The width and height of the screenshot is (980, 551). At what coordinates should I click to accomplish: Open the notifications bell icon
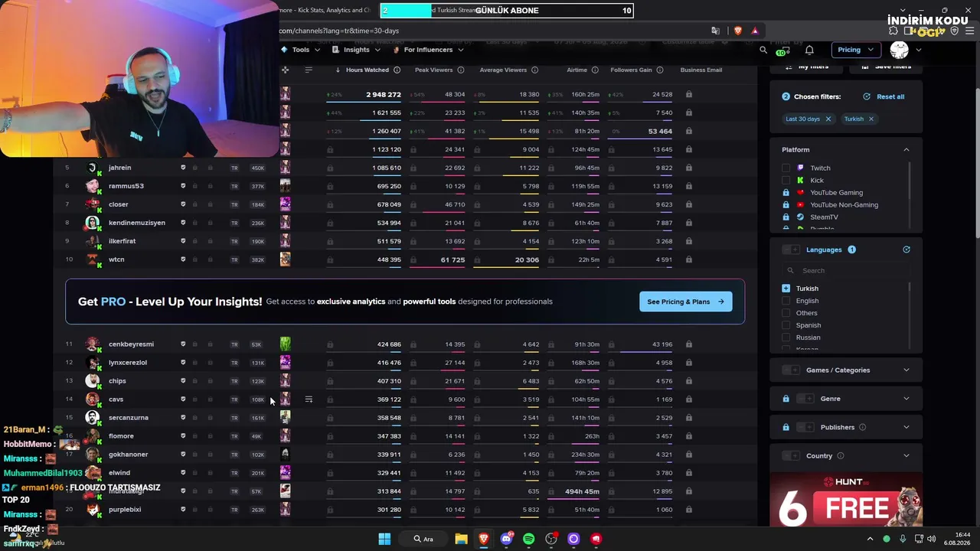point(809,50)
